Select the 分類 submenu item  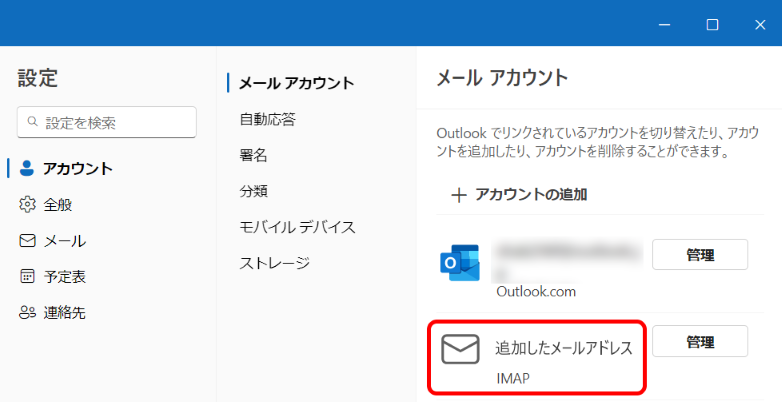[253, 191]
